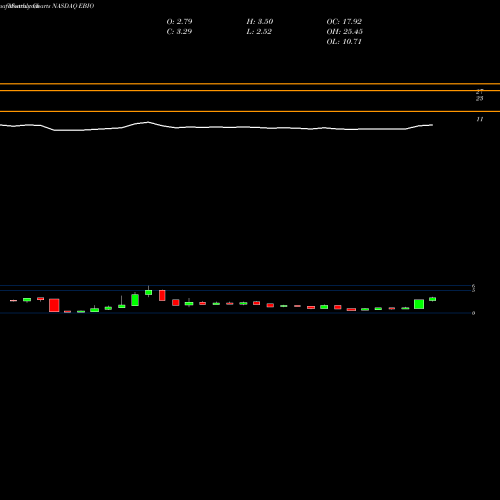Click the 'O: 2.79' open price value
Viewport: 500px width, 500px height.
pyautogui.click(x=179, y=22)
